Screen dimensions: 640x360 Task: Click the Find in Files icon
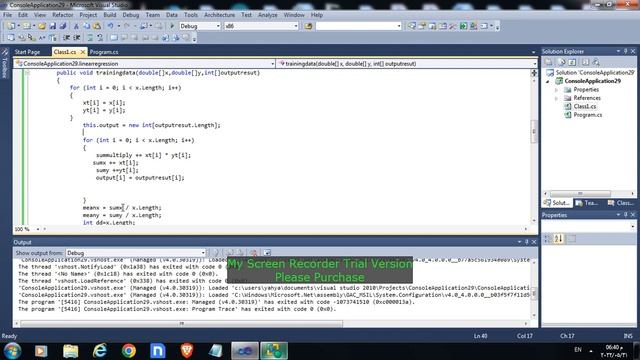308,26
